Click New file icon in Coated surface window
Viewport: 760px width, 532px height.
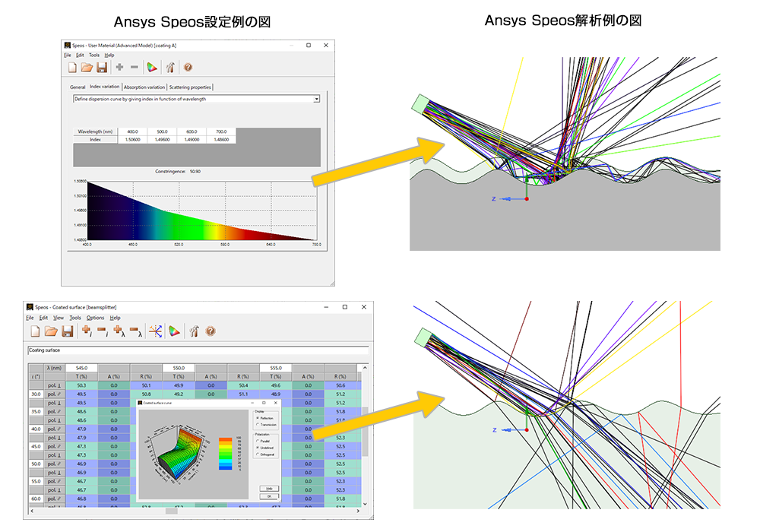click(x=35, y=331)
